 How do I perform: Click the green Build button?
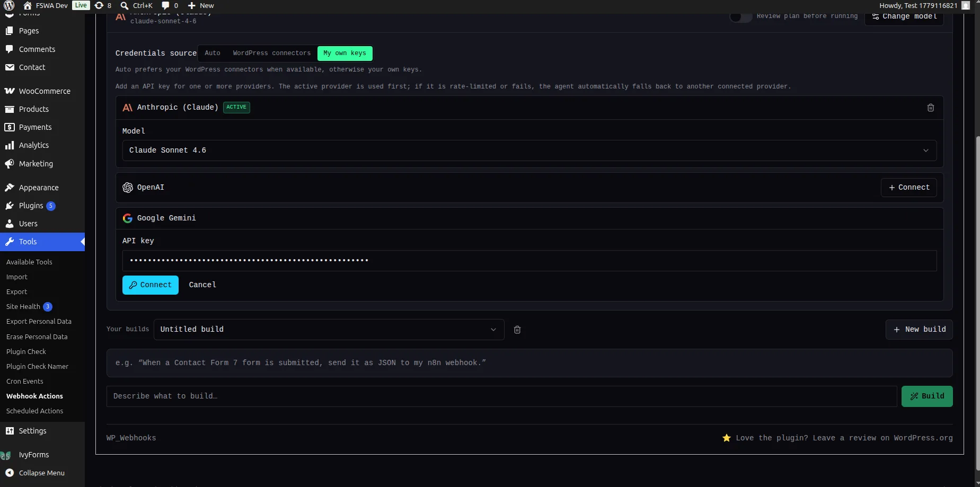pyautogui.click(x=927, y=396)
